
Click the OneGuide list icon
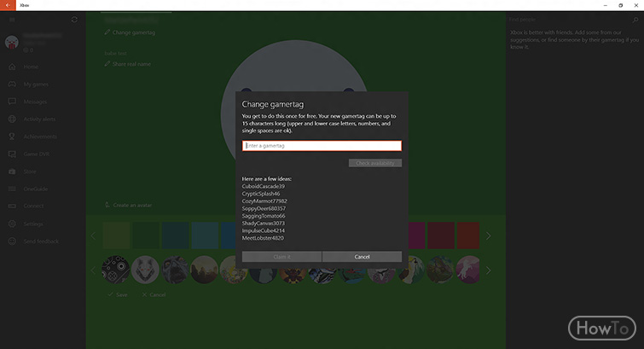click(12, 189)
